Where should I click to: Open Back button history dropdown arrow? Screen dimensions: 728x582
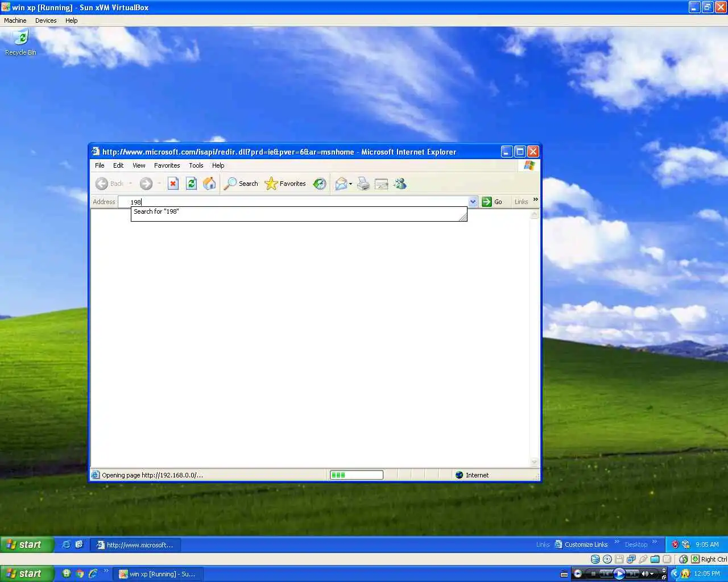(131, 184)
